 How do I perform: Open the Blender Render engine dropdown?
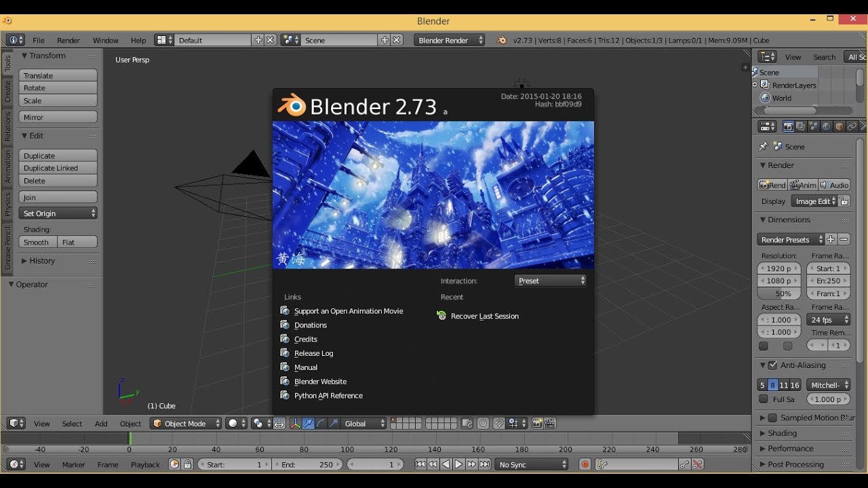click(x=450, y=40)
